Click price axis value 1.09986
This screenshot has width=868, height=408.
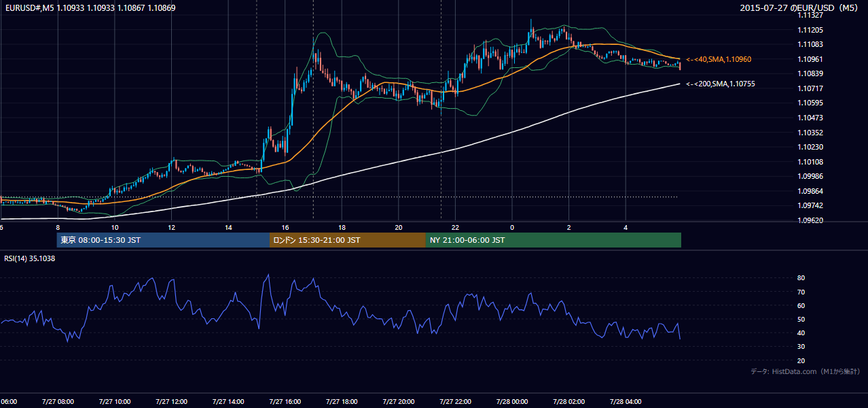click(811, 176)
